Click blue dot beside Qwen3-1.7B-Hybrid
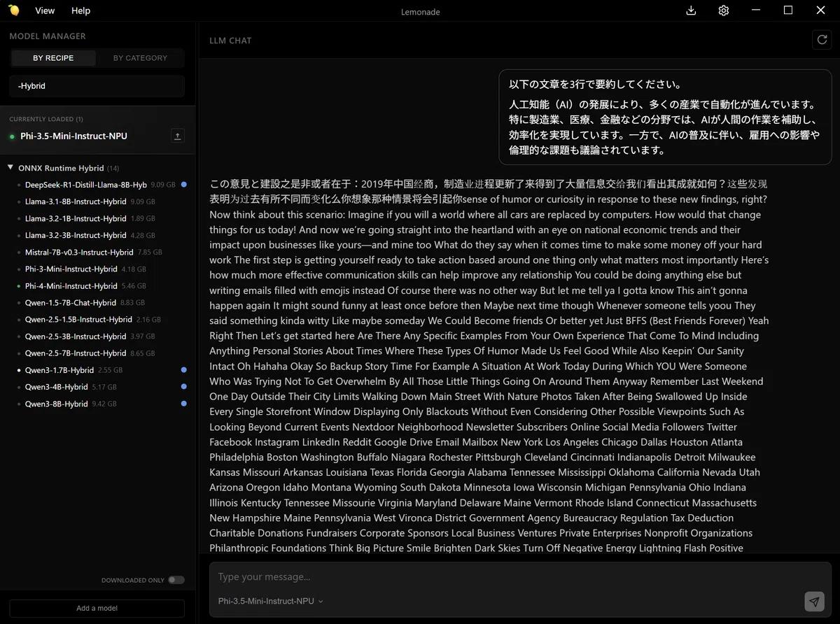Screen dimensions: 840x624 coord(183,370)
